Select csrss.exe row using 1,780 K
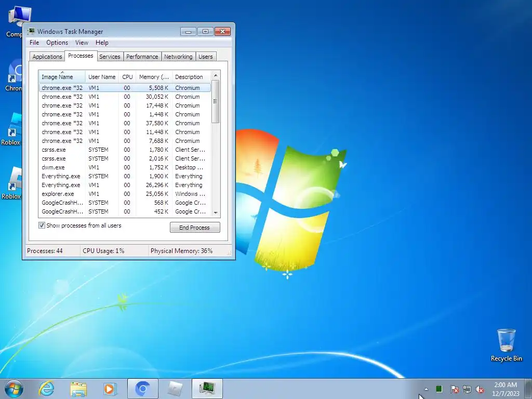 (x=125, y=150)
